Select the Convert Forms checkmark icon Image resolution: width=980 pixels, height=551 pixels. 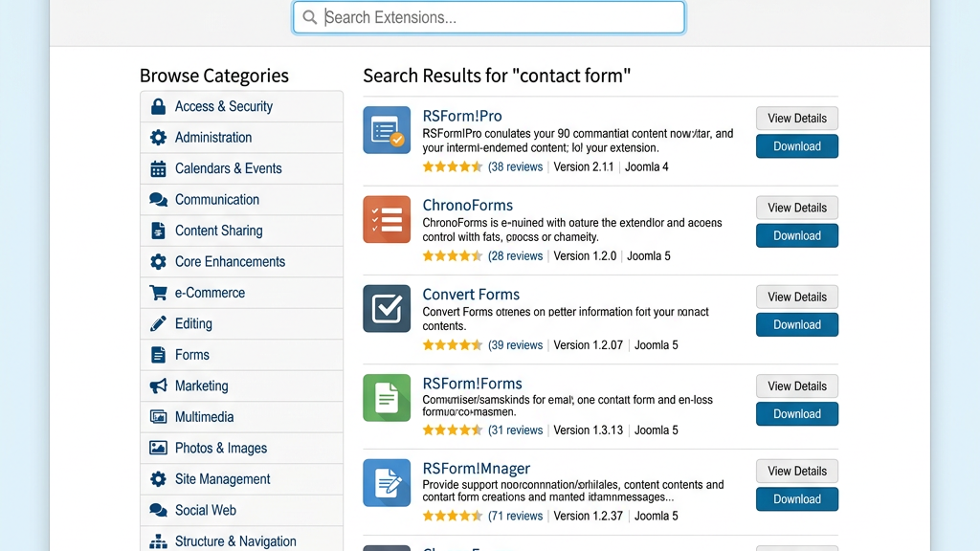point(386,308)
